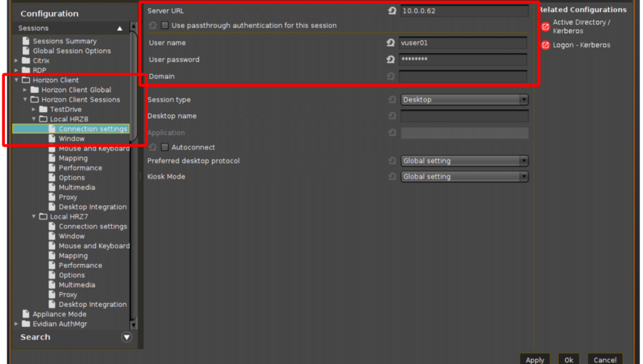This screenshot has width=643, height=364.
Task: Click the Global Session Options page icon
Action: tap(26, 51)
